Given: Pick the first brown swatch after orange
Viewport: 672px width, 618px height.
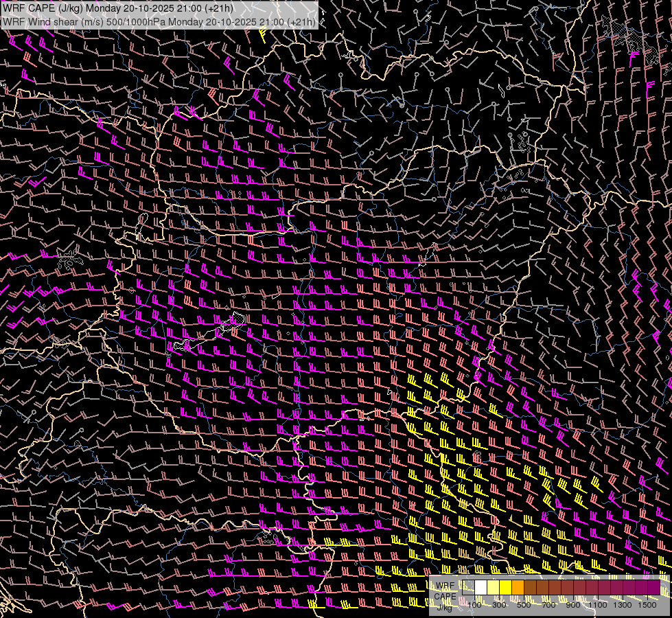Looking at the screenshot, I should coord(530,587).
